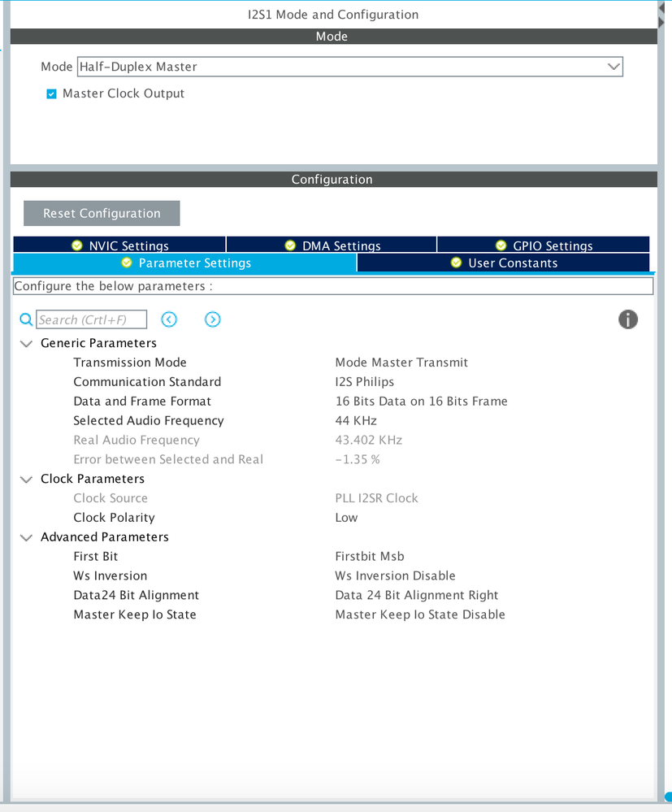Click the Clock Polarity Low value
This screenshot has height=812, width=672.
click(346, 518)
